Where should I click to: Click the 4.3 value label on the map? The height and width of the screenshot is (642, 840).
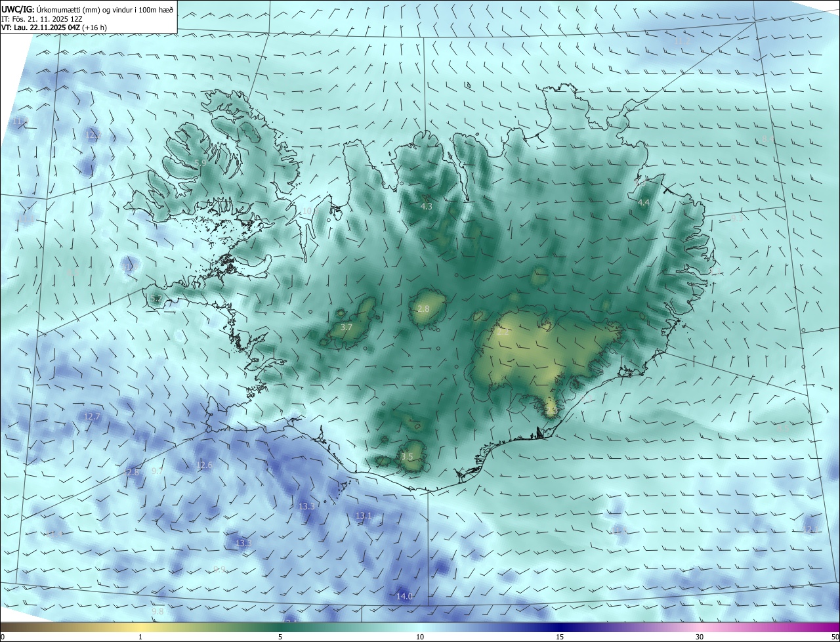click(x=426, y=206)
